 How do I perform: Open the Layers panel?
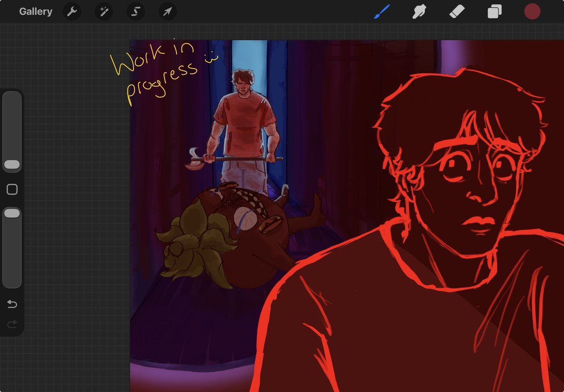pyautogui.click(x=494, y=11)
